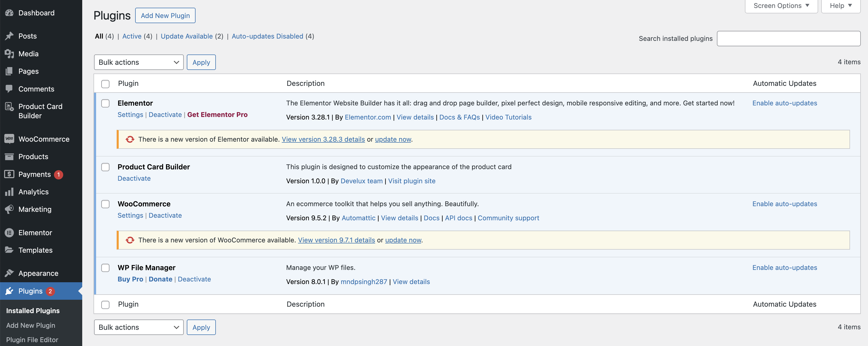Open View version 9.7.1 details link

(x=336, y=240)
